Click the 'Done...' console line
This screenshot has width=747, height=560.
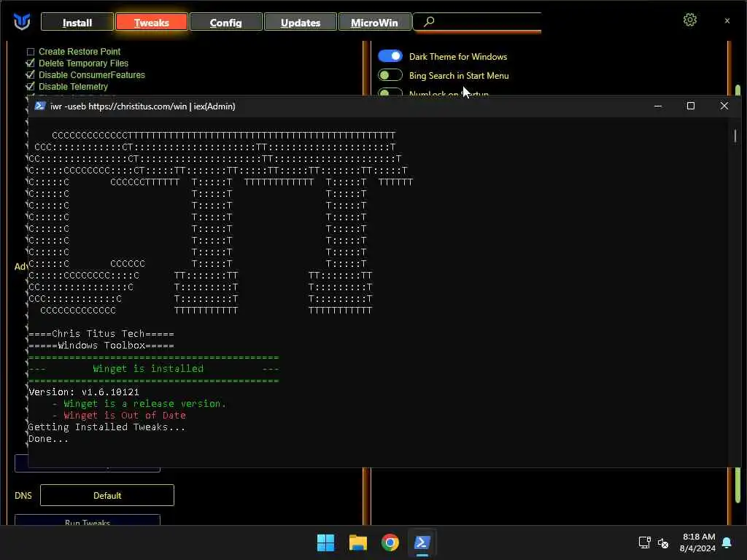click(49, 438)
